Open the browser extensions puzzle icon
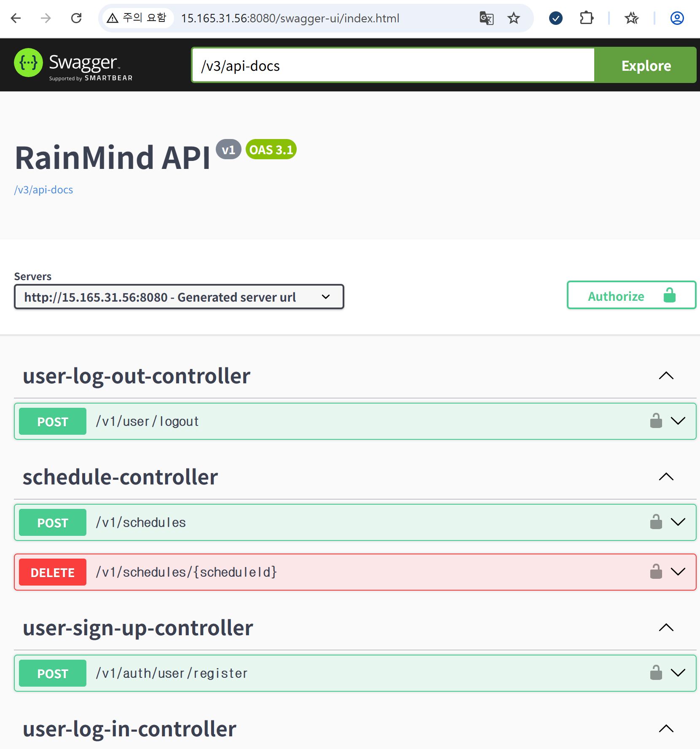 click(x=586, y=18)
